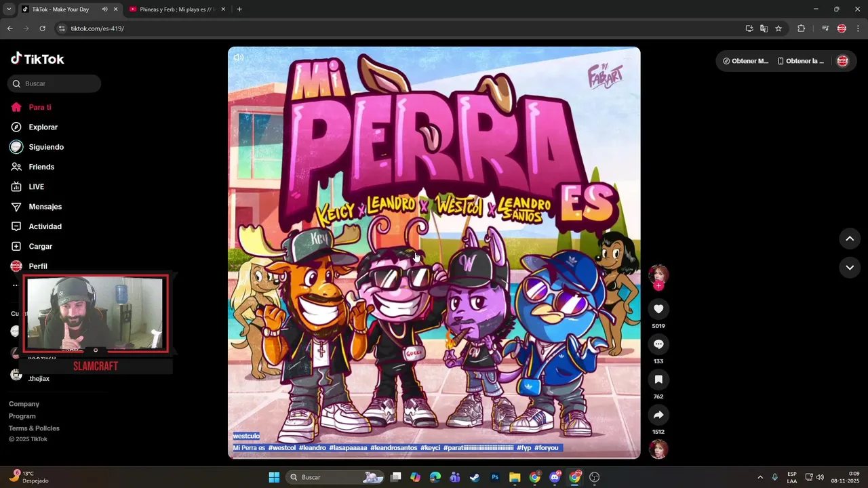The height and width of the screenshot is (488, 868).
Task: Toggle video sound with the speaker icon
Action: (239, 58)
